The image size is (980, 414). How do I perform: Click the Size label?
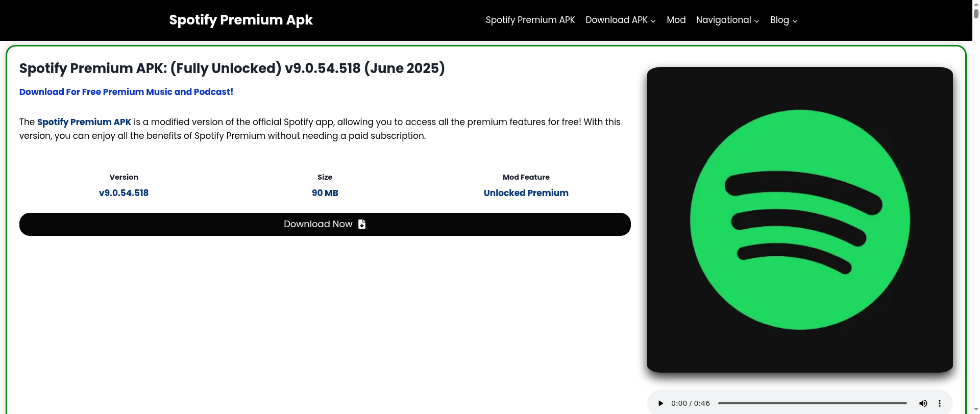325,177
